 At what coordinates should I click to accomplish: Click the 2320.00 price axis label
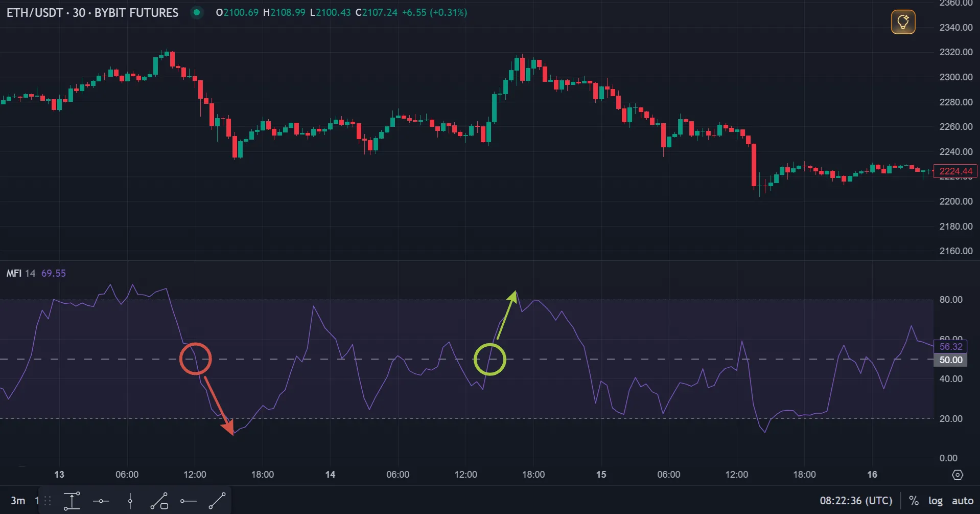pos(956,52)
